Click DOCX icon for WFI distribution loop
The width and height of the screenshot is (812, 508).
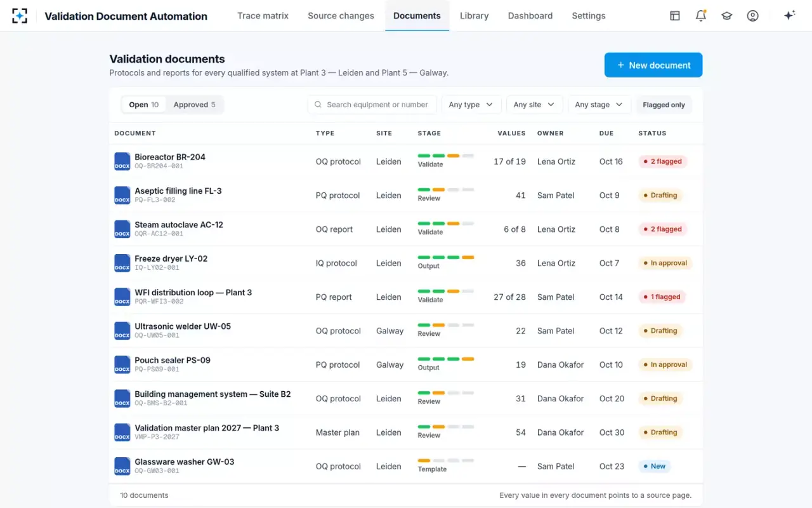[122, 297]
